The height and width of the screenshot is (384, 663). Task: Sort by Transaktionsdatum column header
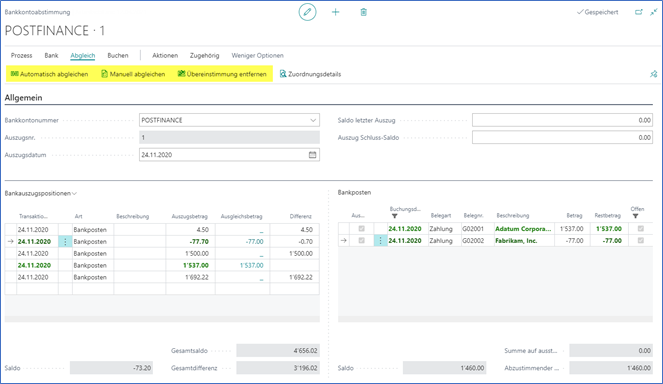click(33, 216)
